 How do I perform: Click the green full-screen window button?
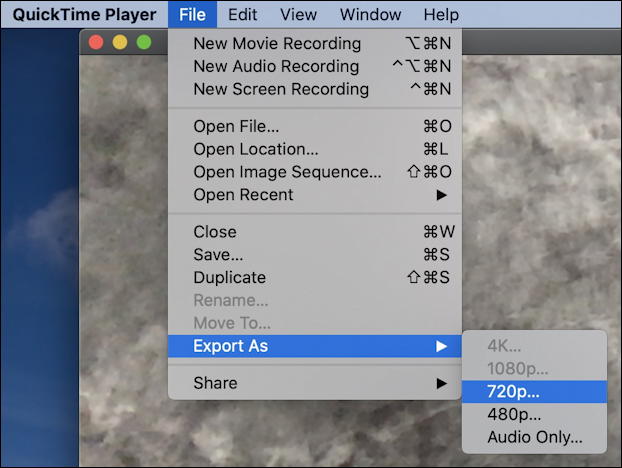(x=144, y=42)
